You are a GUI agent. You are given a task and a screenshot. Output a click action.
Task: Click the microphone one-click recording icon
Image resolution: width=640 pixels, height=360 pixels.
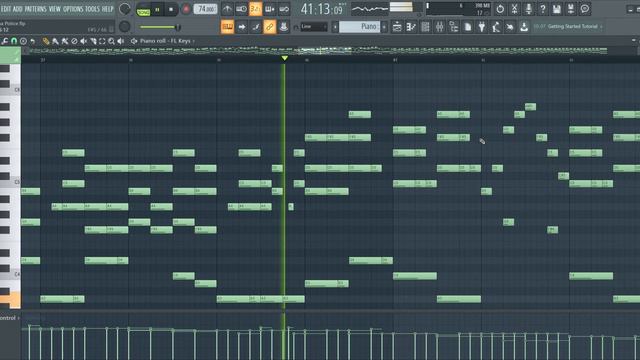[x=528, y=9]
